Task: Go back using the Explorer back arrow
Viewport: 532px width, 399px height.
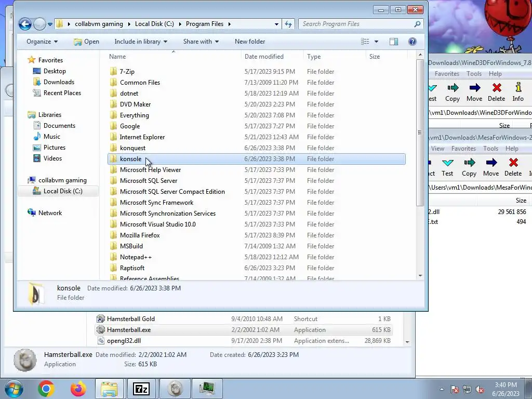Action: (x=25, y=24)
